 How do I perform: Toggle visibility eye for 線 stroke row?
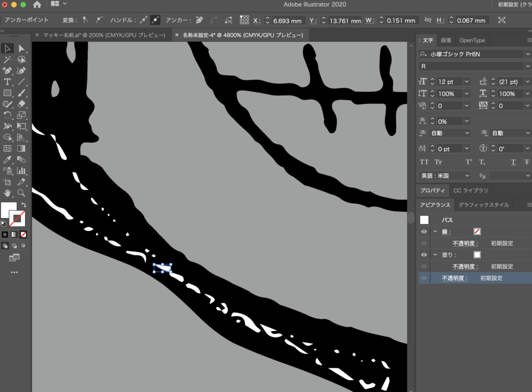click(424, 232)
